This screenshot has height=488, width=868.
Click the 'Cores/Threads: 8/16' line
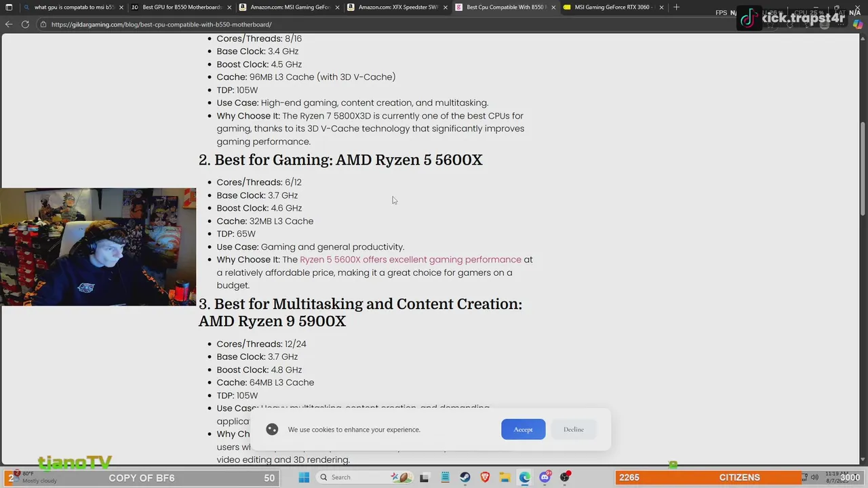pos(259,39)
